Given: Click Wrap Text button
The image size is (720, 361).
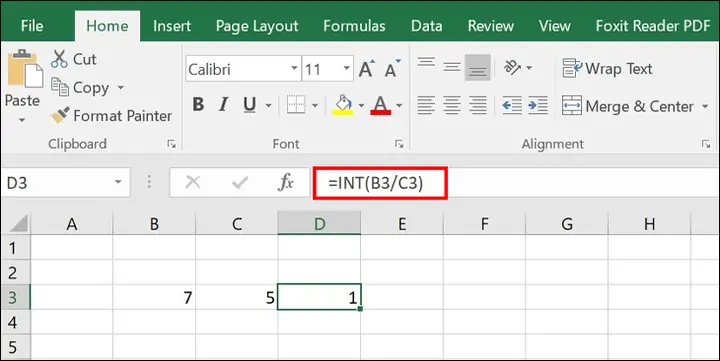Looking at the screenshot, I should [607, 68].
